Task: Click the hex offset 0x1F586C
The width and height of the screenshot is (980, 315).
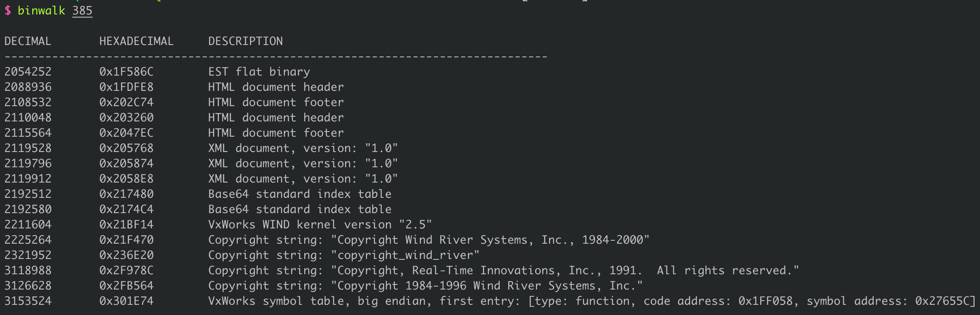Action: click(126, 72)
